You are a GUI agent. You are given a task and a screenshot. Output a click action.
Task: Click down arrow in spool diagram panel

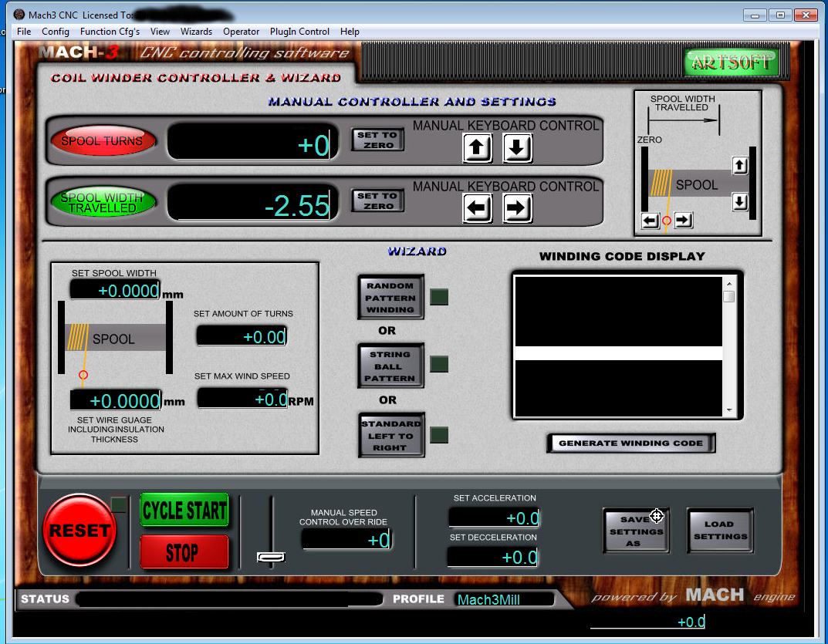pos(739,201)
